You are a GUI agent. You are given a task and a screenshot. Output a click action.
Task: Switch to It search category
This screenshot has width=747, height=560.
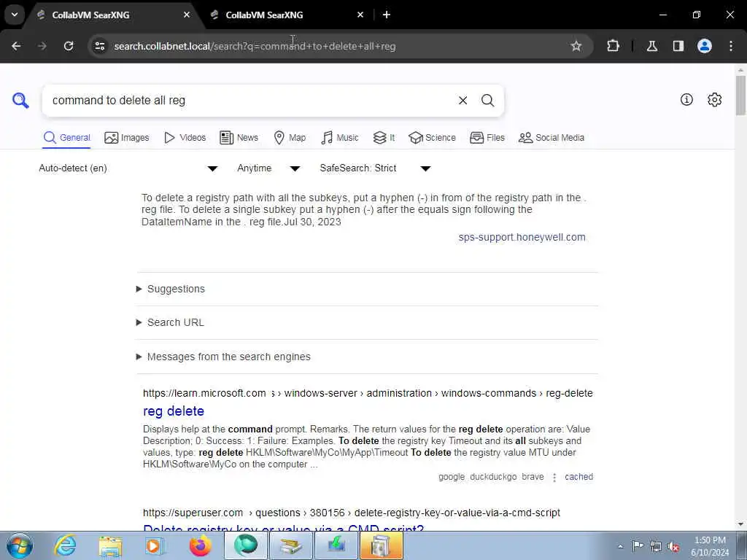pos(384,138)
